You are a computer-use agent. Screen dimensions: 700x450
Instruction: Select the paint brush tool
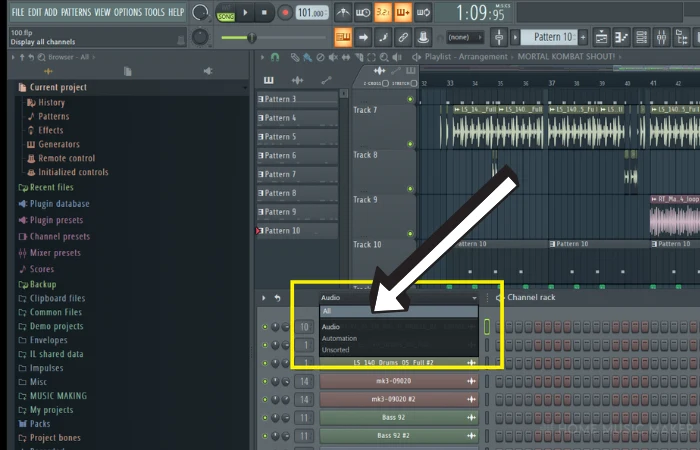coord(307,57)
